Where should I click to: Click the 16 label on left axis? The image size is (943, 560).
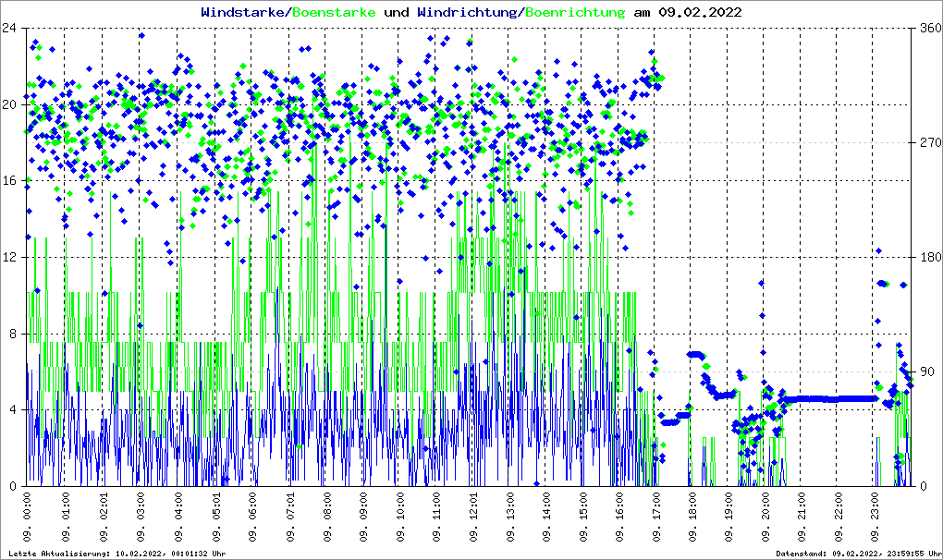pyautogui.click(x=12, y=181)
